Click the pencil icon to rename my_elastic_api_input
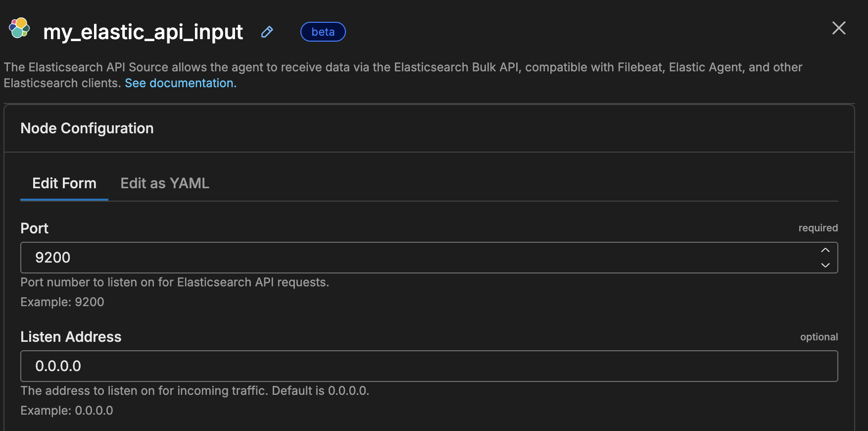This screenshot has height=431, width=868. pyautogui.click(x=267, y=31)
